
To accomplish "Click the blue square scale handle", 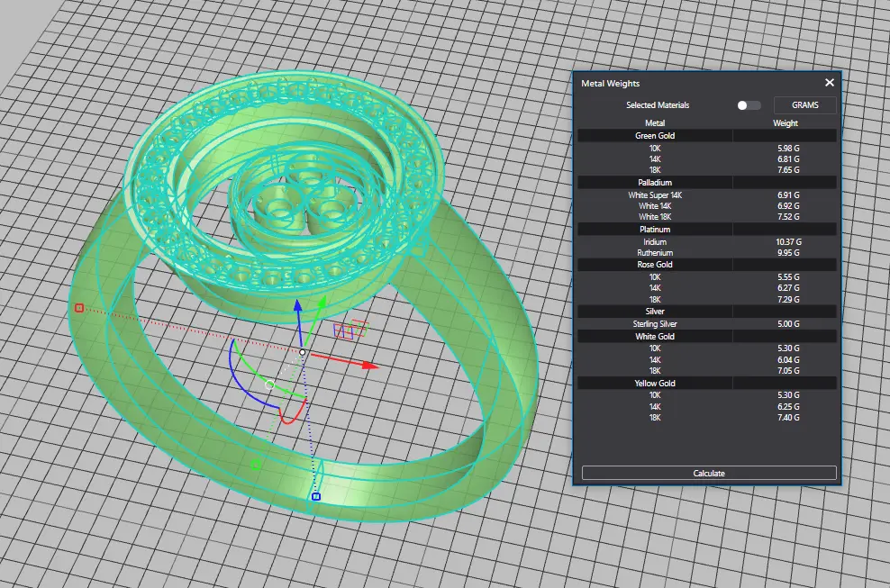I will coord(316,496).
